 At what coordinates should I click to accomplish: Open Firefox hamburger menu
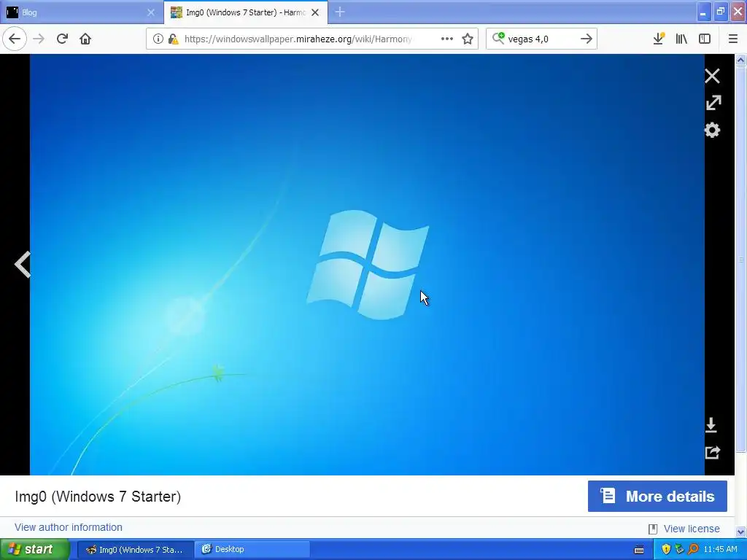tap(732, 39)
